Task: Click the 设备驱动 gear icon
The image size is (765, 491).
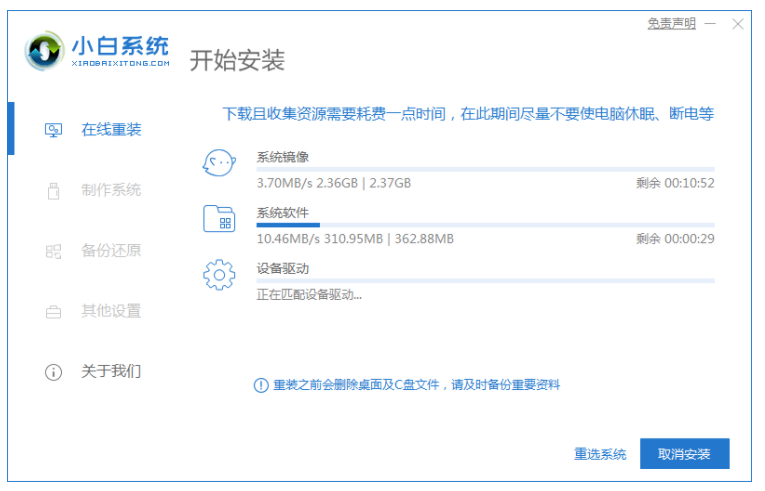Action: click(x=219, y=275)
